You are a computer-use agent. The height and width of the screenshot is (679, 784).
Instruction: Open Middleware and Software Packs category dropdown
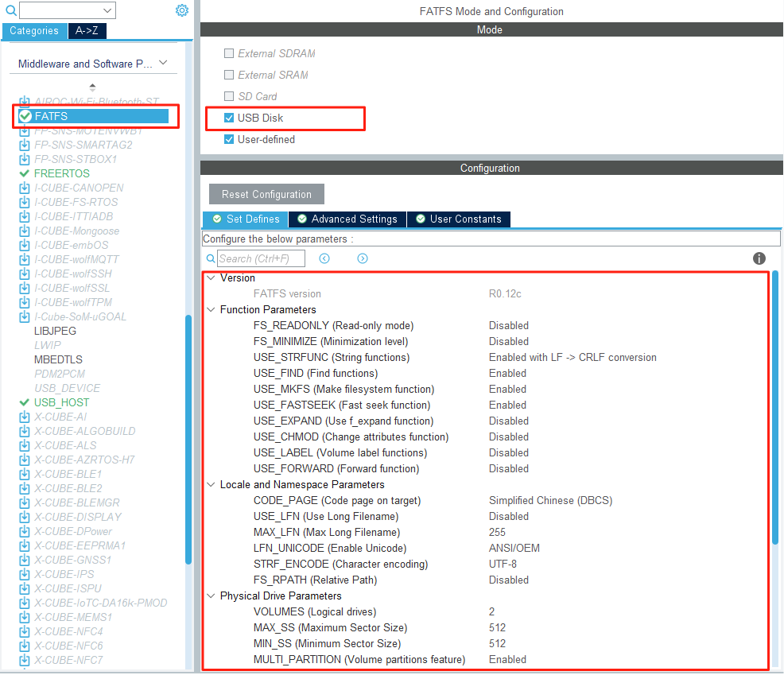tap(163, 63)
